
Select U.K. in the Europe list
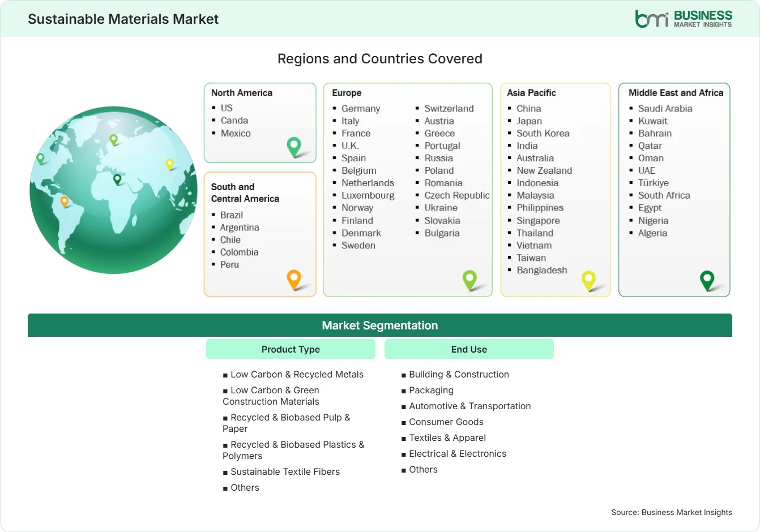(350, 145)
